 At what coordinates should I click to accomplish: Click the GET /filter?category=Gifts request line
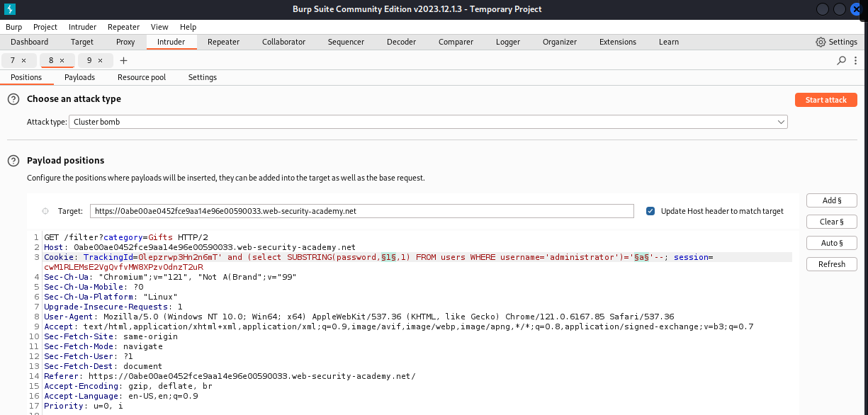(x=127, y=237)
